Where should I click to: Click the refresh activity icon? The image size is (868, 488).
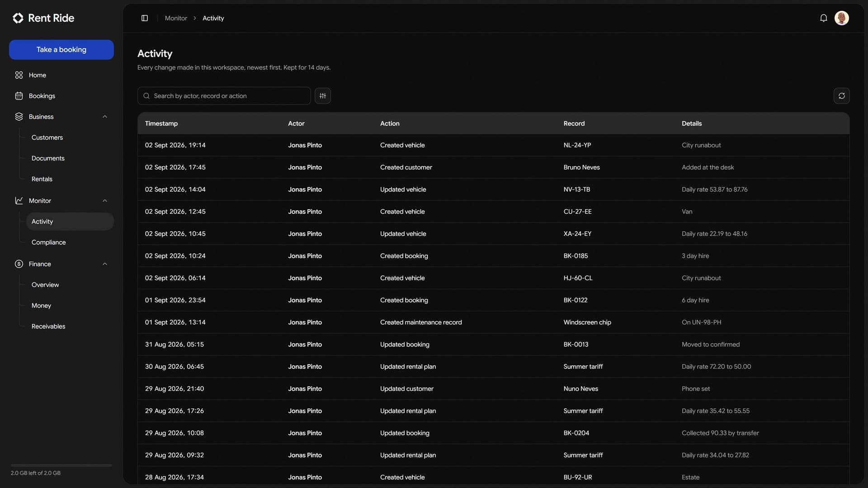842,96
